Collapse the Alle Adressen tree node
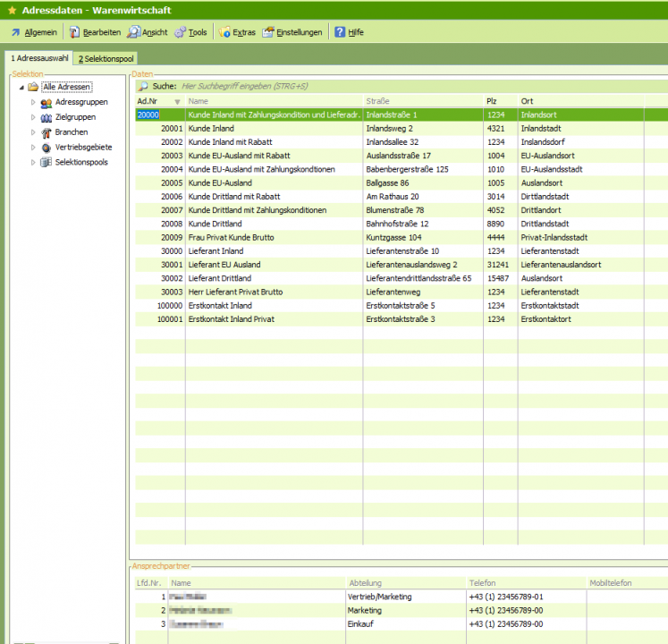This screenshot has width=668, height=644. click(x=21, y=88)
